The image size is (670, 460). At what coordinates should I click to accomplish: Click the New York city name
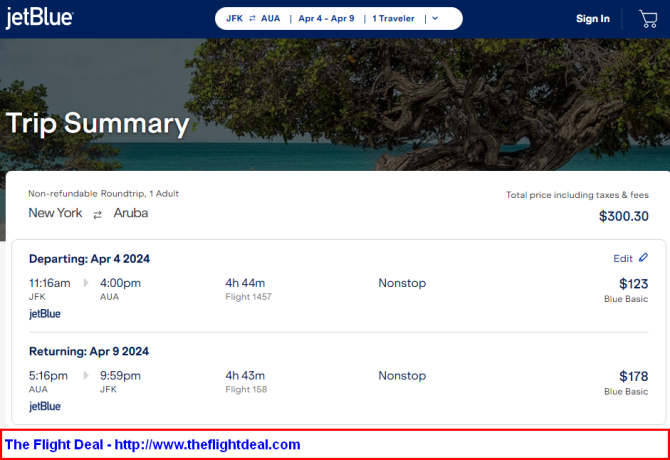click(55, 213)
